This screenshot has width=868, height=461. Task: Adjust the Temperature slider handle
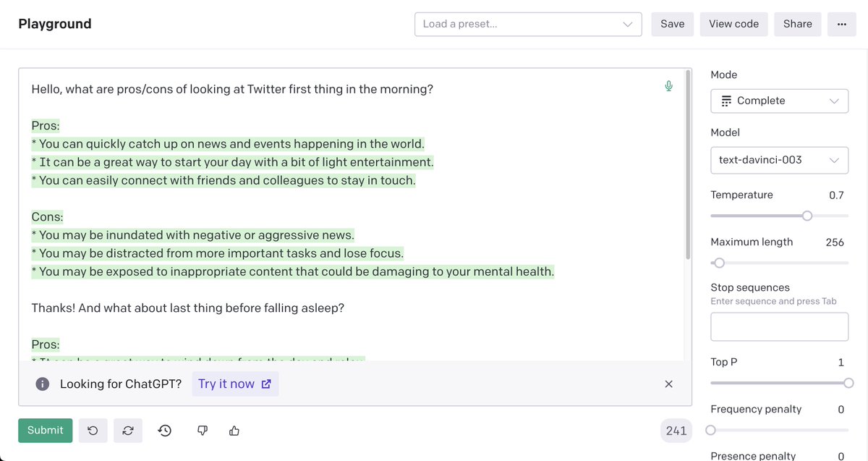click(807, 216)
